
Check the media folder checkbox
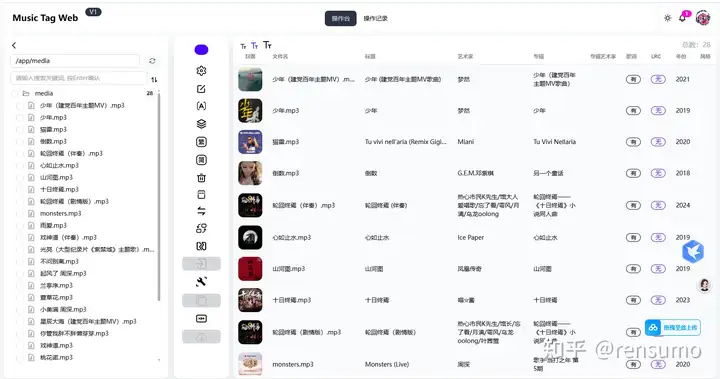[x=15, y=93]
